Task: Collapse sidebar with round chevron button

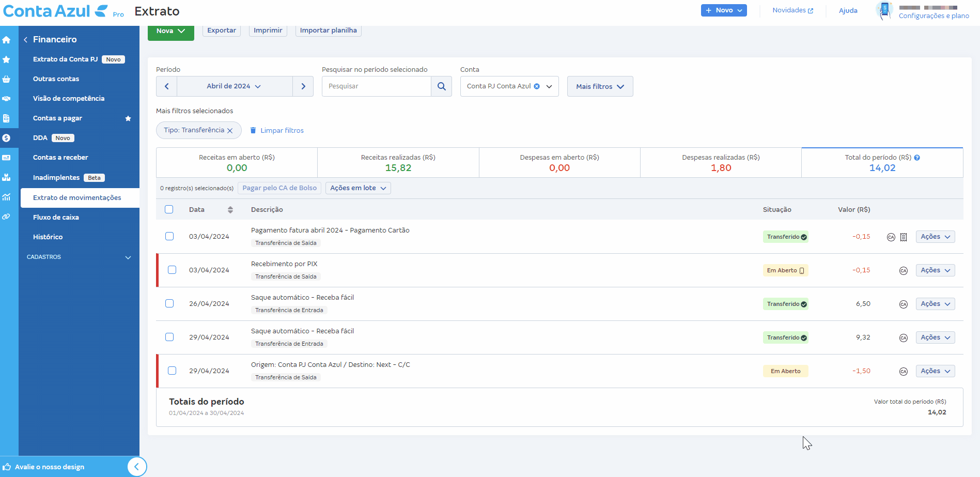Action: (136, 467)
